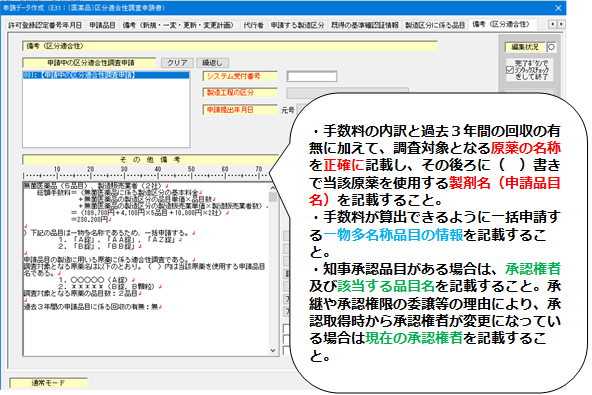Image resolution: width=592 pixels, height=395 pixels.
Task: Click the システム受付番号 label
Action: click(240, 77)
